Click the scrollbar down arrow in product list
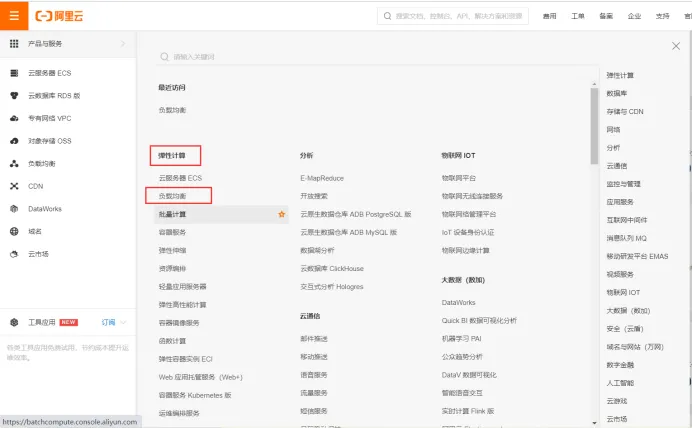The image size is (692, 428). pyautogui.click(x=594, y=423)
